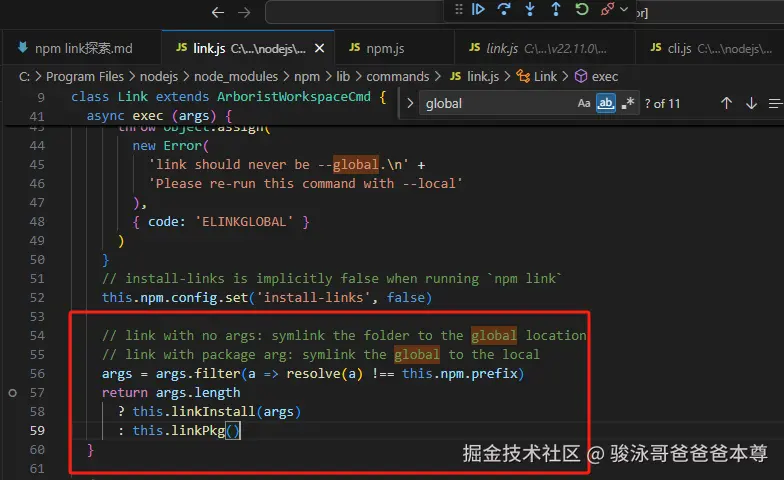Click '? of 11' match count text
This screenshot has height=480, width=784.
662,104
